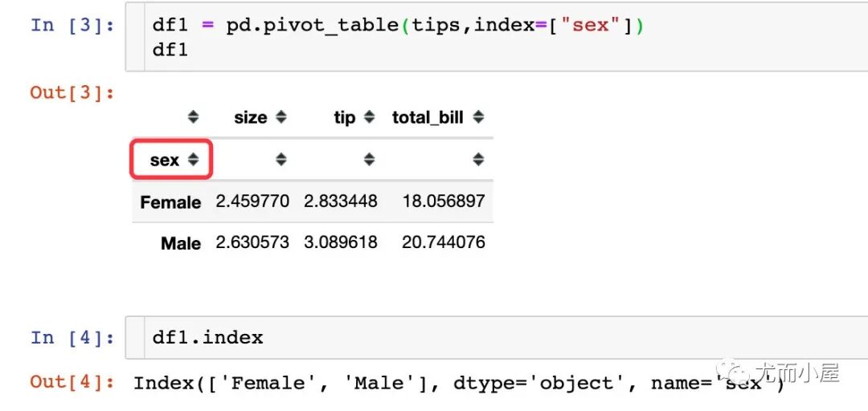Click into the pivot_table code cell

tap(497, 36)
